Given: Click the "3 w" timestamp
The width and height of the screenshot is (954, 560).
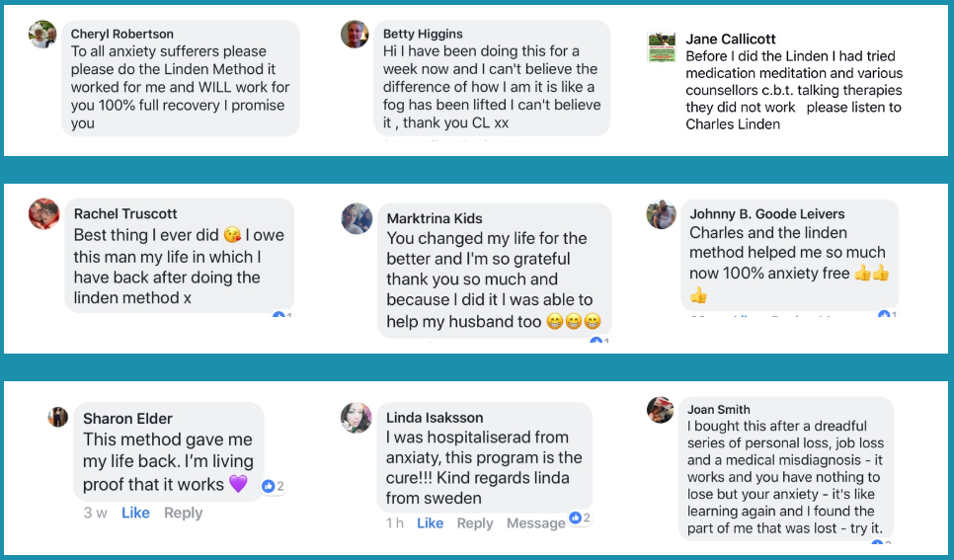Looking at the screenshot, I should [95, 513].
